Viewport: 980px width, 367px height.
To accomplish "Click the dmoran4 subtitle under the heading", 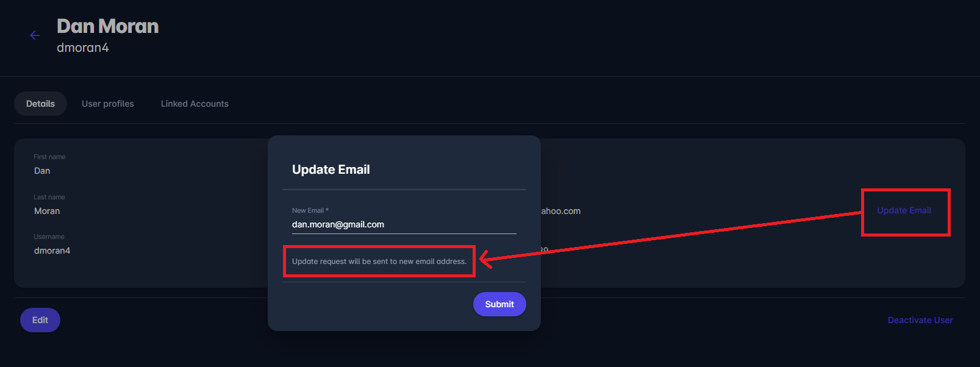I will click(x=83, y=48).
